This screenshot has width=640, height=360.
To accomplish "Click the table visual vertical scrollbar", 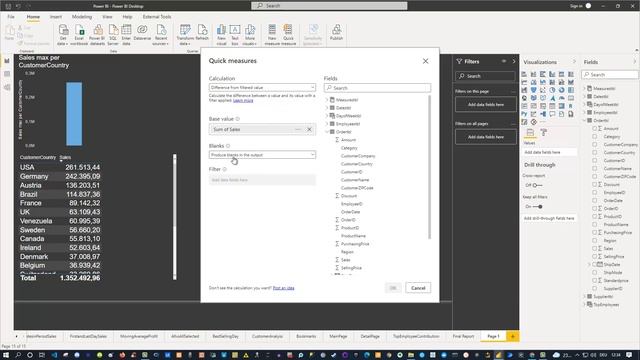I will pyautogui.click(x=175, y=217).
